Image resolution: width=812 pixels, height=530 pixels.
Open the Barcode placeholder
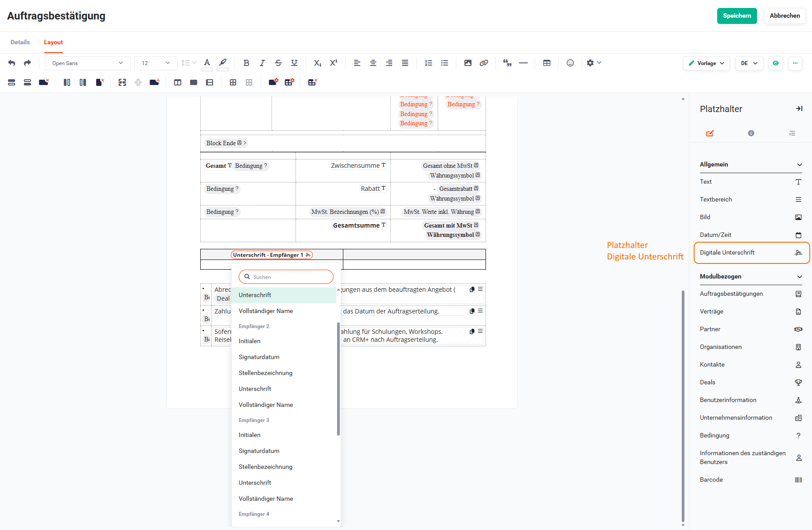(x=751, y=480)
